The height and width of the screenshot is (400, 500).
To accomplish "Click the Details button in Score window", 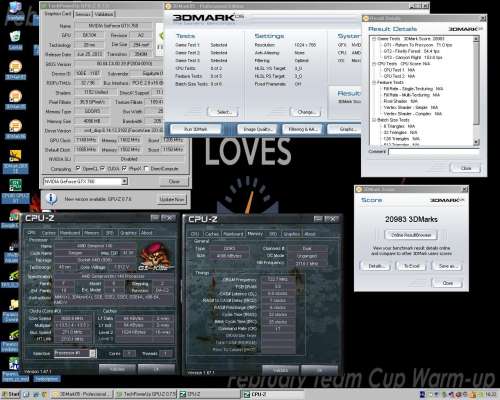I will [x=376, y=266].
